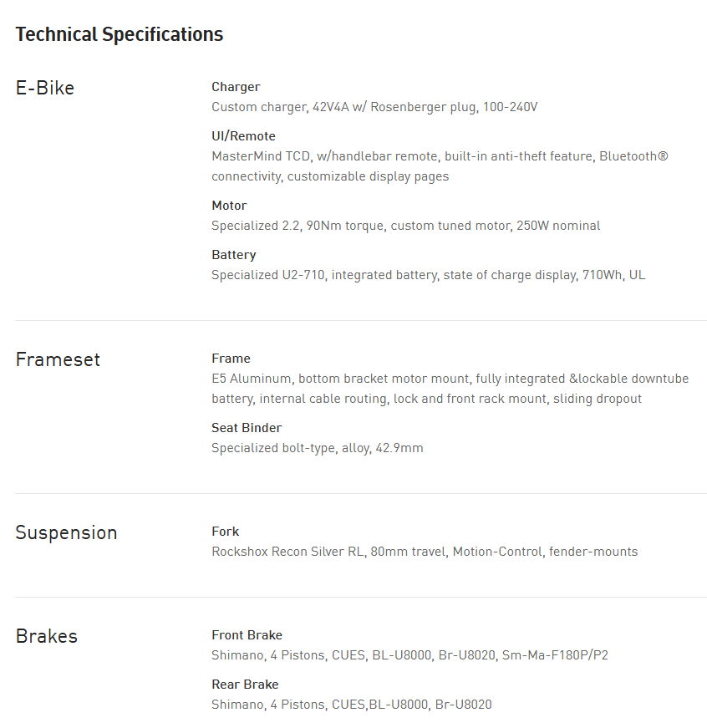Image resolution: width=707 pixels, height=728 pixels.
Task: Click the Battery spec label
Action: tap(233, 255)
